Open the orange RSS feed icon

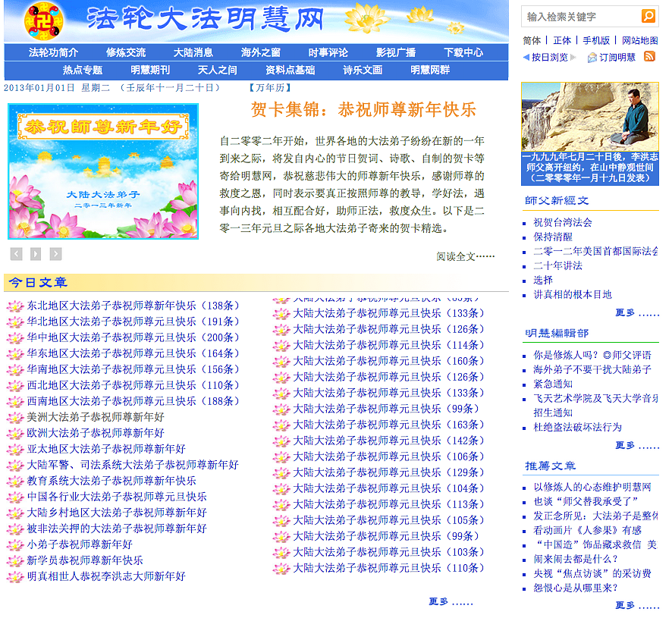[x=649, y=57]
